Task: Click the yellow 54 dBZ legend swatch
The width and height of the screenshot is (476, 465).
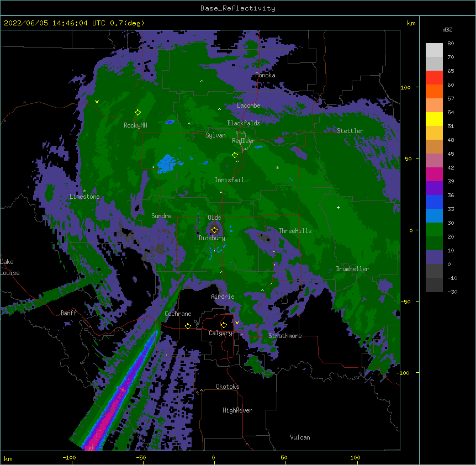Action: coord(434,119)
